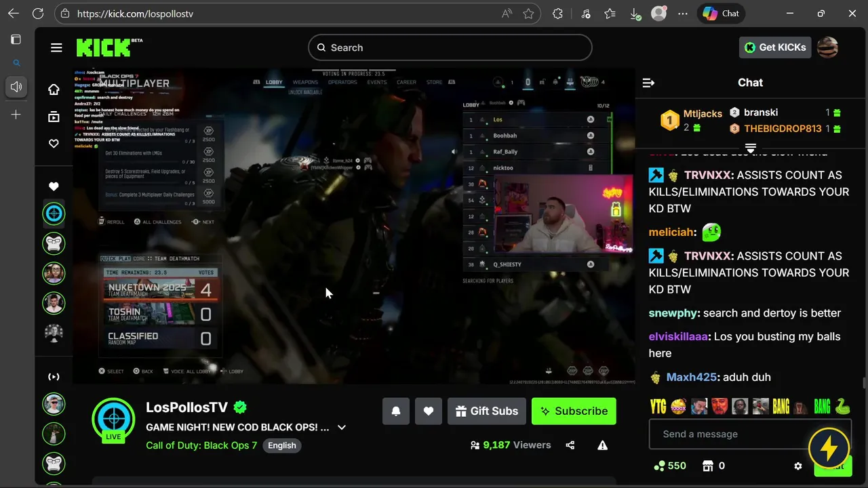Enable notifications with the bell button

pos(396,411)
